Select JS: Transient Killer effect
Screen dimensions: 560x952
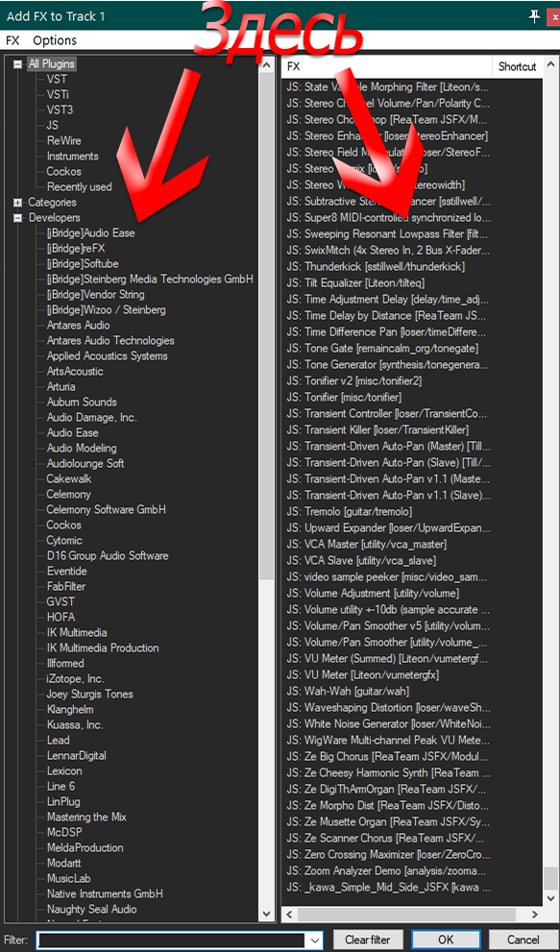tap(377, 429)
